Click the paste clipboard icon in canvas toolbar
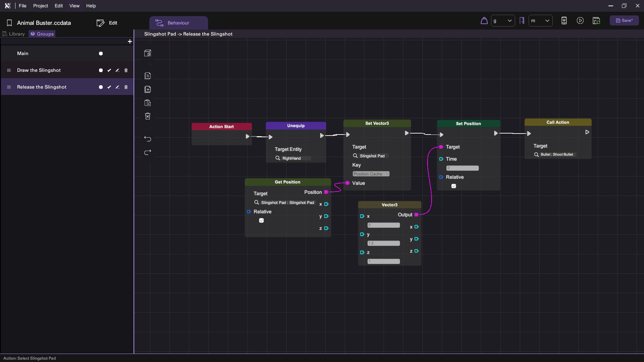 coord(148,103)
